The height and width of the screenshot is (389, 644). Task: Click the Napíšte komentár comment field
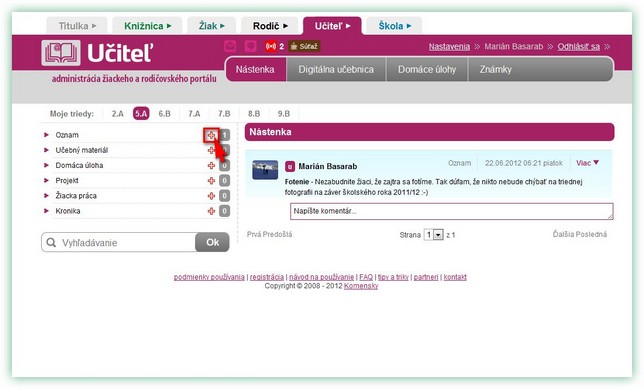pos(452,211)
